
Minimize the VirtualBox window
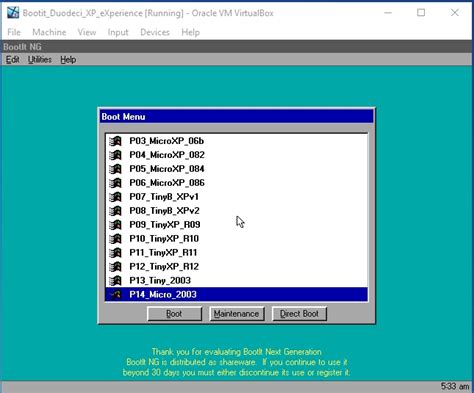click(388, 13)
